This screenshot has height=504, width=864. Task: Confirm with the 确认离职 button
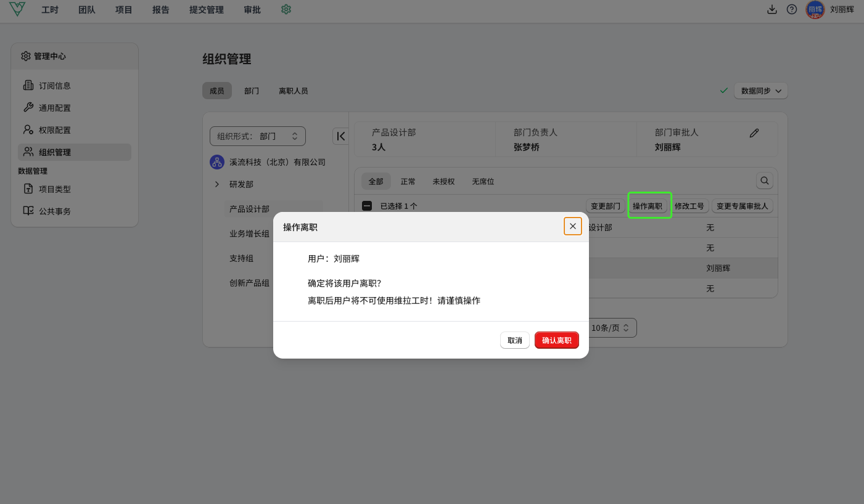click(x=557, y=340)
